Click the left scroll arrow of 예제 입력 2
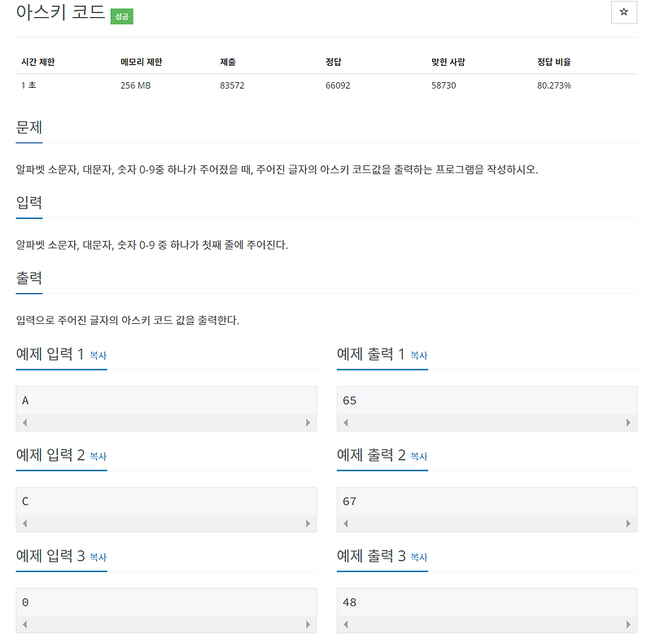 pyautogui.click(x=24, y=523)
